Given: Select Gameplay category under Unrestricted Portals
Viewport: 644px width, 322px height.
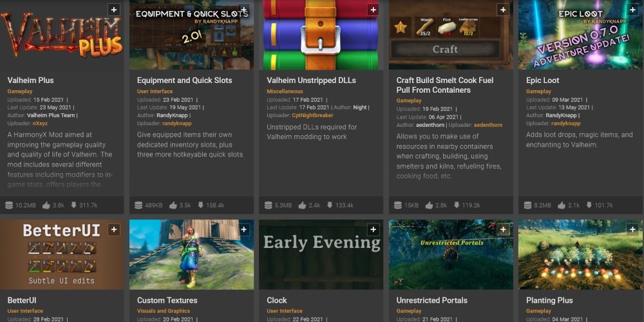Looking at the screenshot, I should (409, 311).
